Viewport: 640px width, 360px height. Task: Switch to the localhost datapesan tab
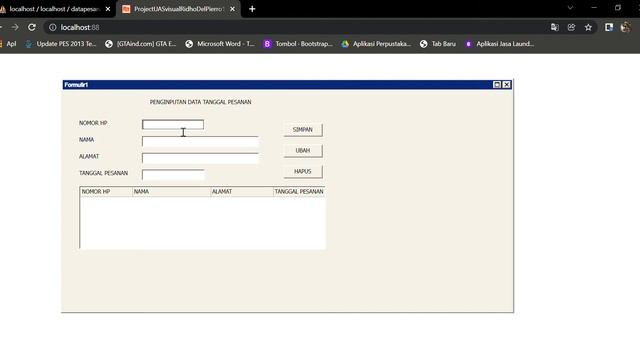tap(55, 9)
